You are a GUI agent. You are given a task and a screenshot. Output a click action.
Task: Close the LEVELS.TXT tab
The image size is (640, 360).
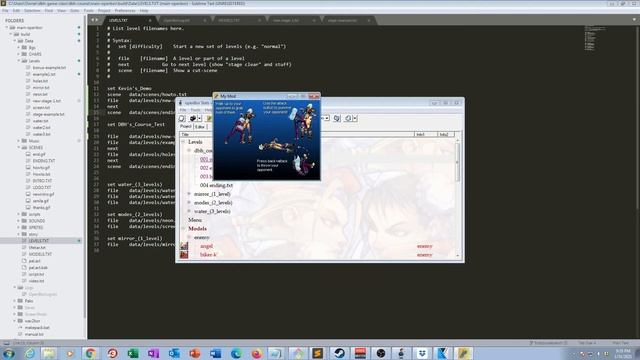point(150,20)
